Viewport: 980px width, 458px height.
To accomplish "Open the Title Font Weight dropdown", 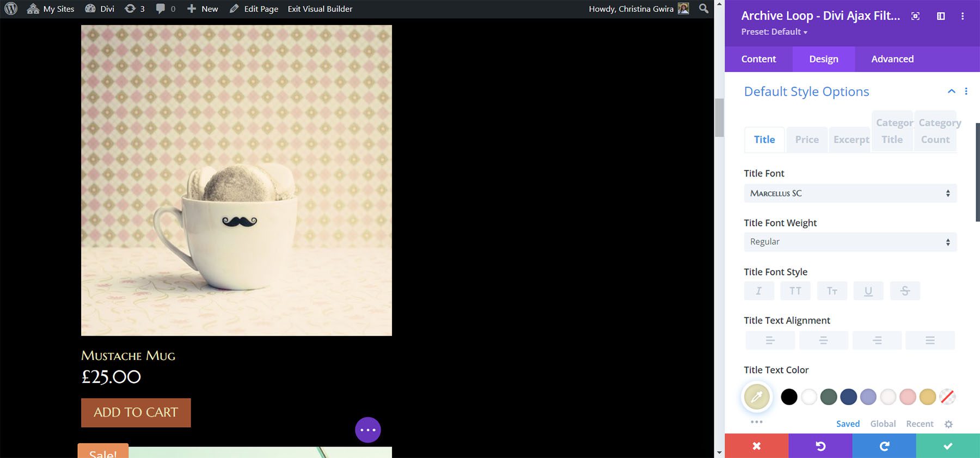I will 850,242.
